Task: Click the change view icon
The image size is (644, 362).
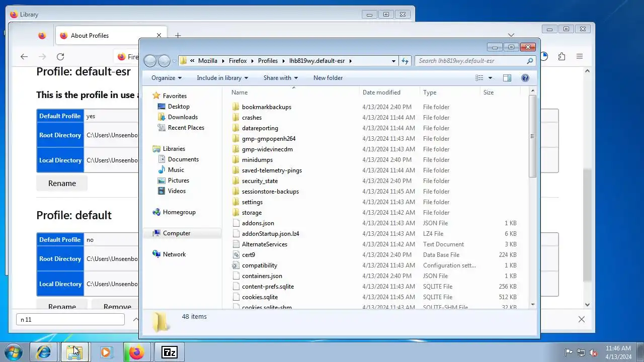Action: click(479, 78)
